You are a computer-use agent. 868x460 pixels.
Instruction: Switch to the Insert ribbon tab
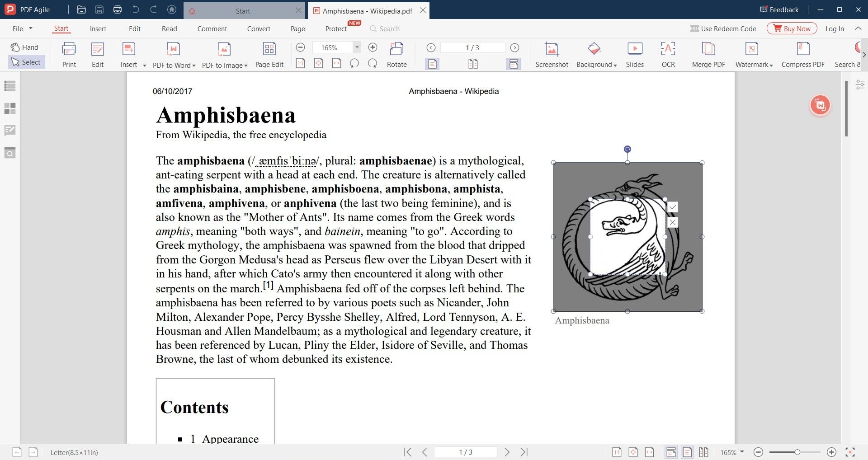point(98,28)
